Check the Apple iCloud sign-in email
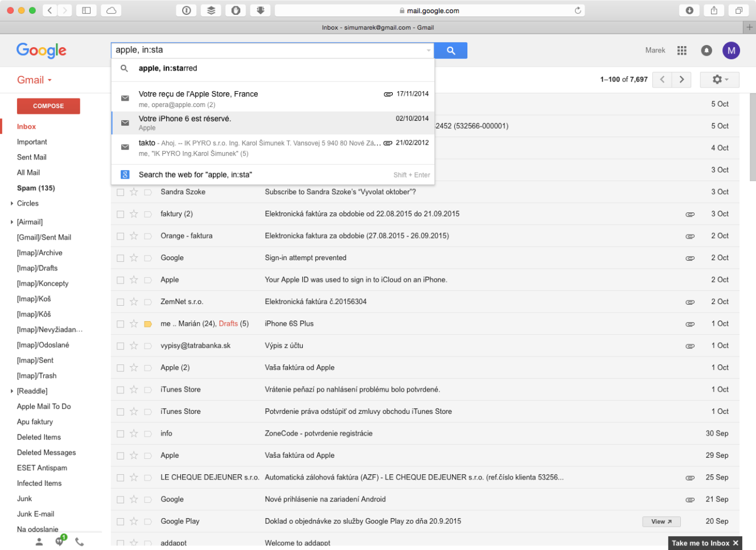This screenshot has width=756, height=550. (x=120, y=280)
